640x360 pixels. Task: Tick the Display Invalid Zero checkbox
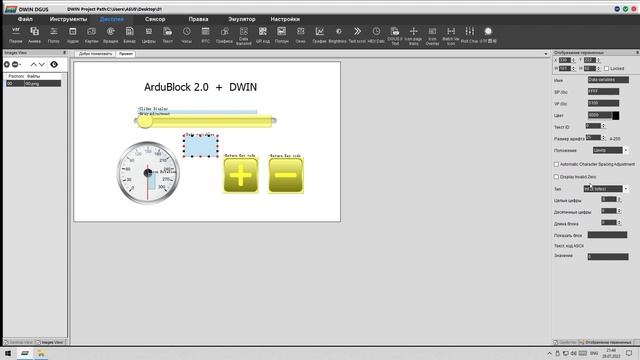(x=556, y=177)
